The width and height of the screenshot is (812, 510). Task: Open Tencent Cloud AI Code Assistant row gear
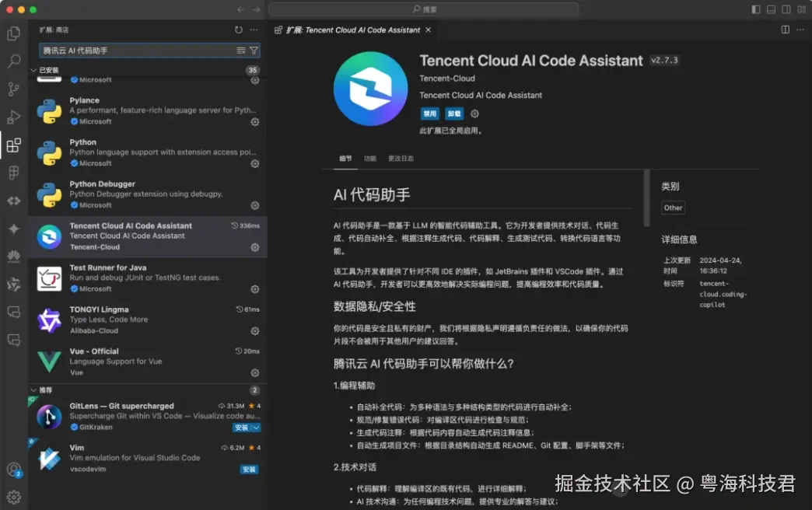click(x=255, y=247)
